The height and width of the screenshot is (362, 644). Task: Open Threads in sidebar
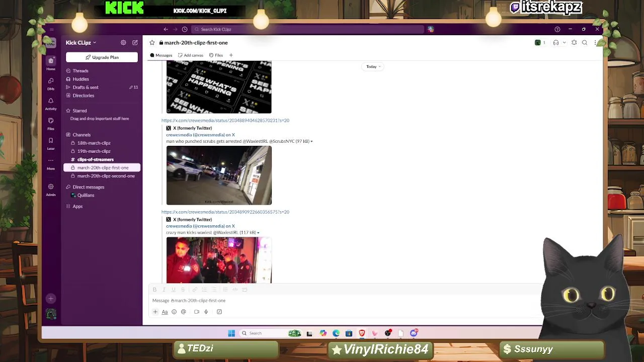pos(102,71)
